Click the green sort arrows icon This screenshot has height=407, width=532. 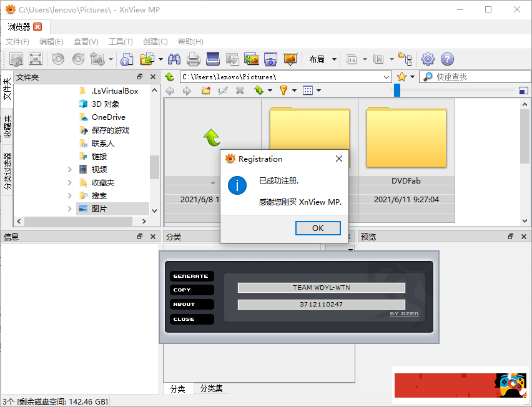click(x=259, y=91)
